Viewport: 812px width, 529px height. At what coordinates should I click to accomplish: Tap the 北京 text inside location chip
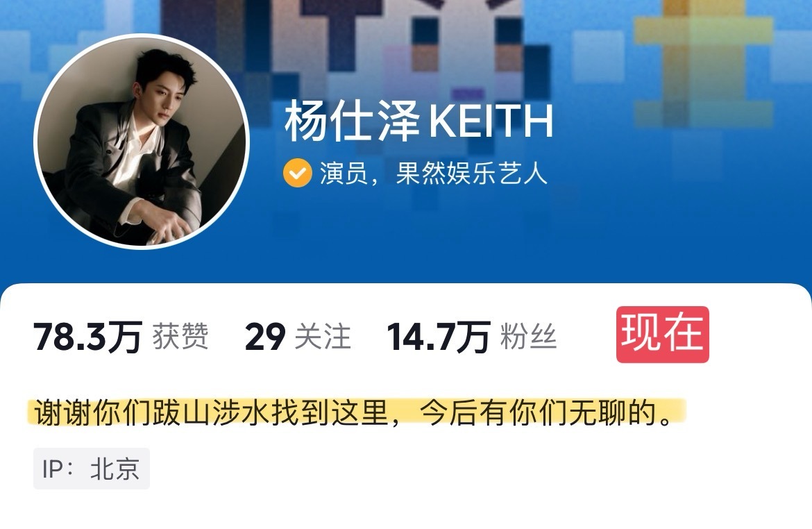pyautogui.click(x=115, y=469)
